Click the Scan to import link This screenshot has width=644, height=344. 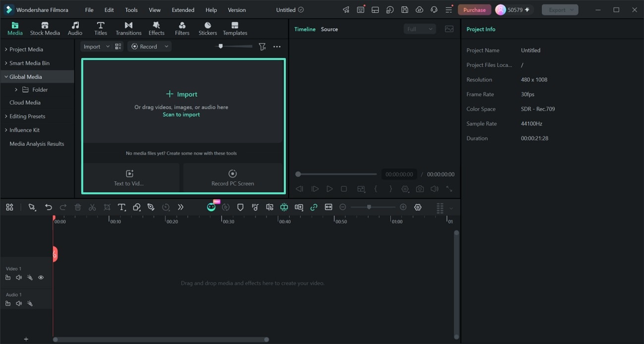coord(181,115)
